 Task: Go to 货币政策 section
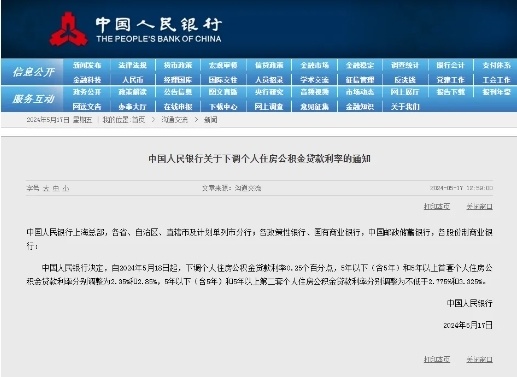click(x=178, y=65)
